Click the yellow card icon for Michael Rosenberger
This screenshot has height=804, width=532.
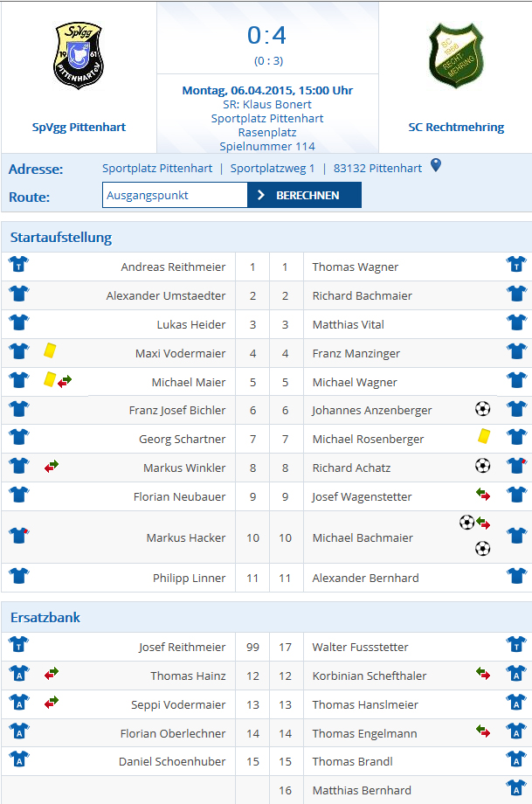tap(484, 436)
